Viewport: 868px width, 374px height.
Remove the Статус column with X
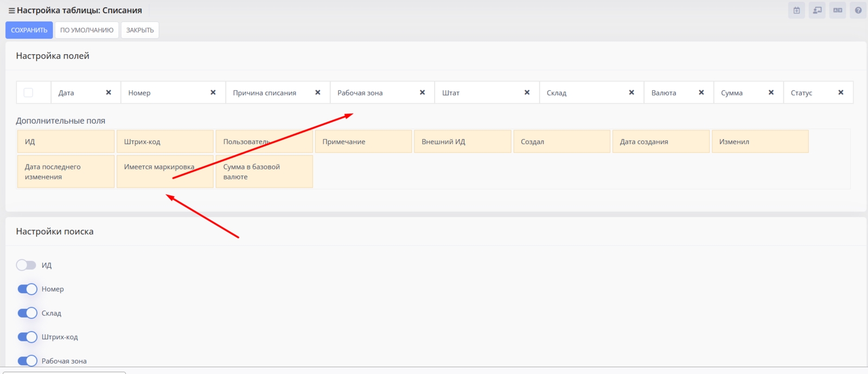click(x=841, y=92)
